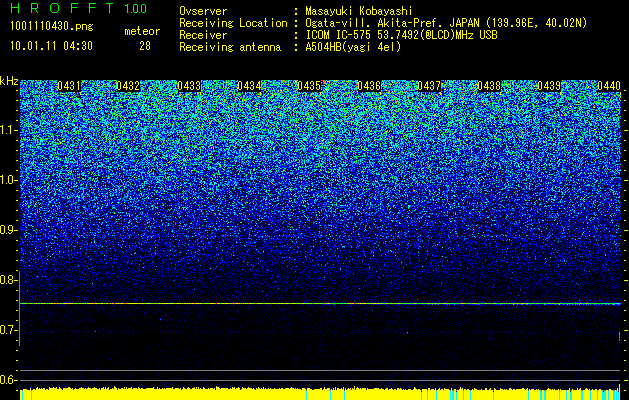Click the 1.0 frequency axis label
The image size is (629, 400).
click(7, 181)
